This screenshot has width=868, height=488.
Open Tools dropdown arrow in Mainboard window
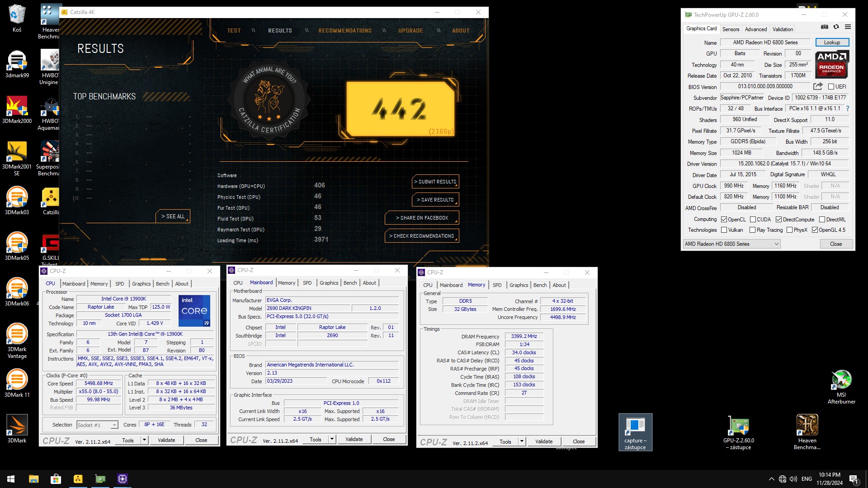click(x=332, y=439)
